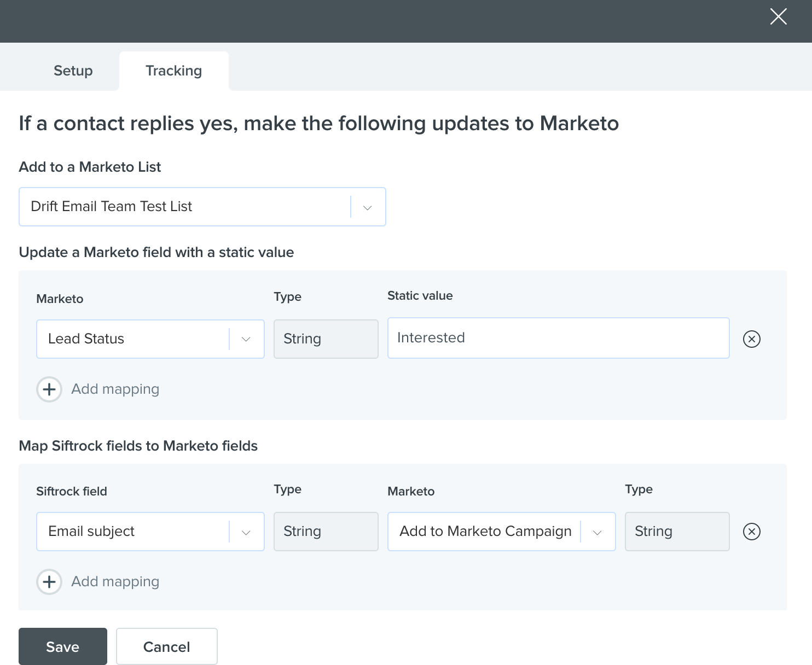Click the 'Map Siftrock fields to Marketo fields' heading
Image resolution: width=812 pixels, height=665 pixels.
pos(138,446)
